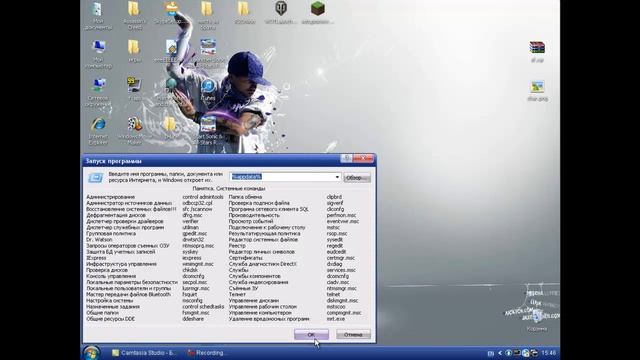Select the Fraps shortcut icon

(x=134, y=89)
